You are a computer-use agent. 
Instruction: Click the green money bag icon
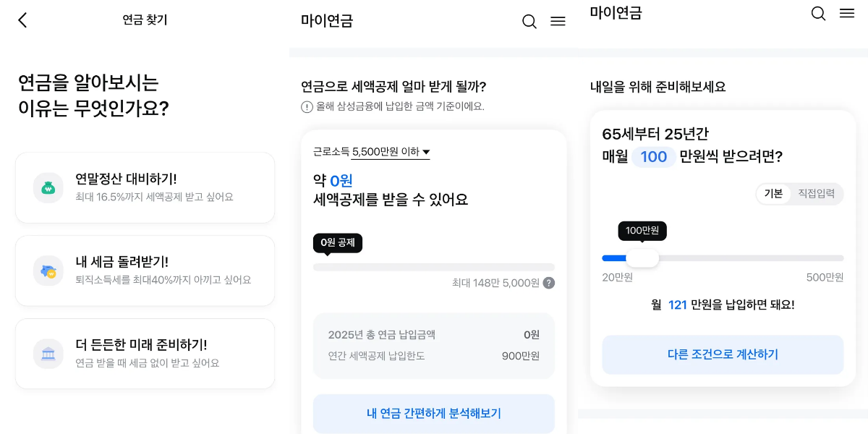click(48, 188)
